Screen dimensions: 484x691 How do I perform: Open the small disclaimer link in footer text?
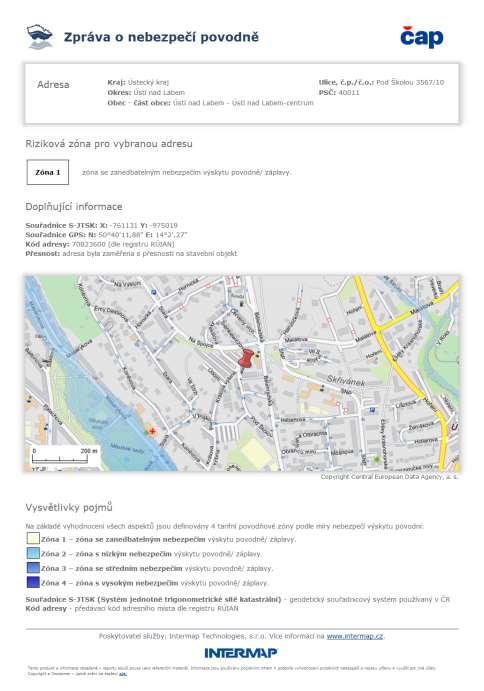[123, 674]
